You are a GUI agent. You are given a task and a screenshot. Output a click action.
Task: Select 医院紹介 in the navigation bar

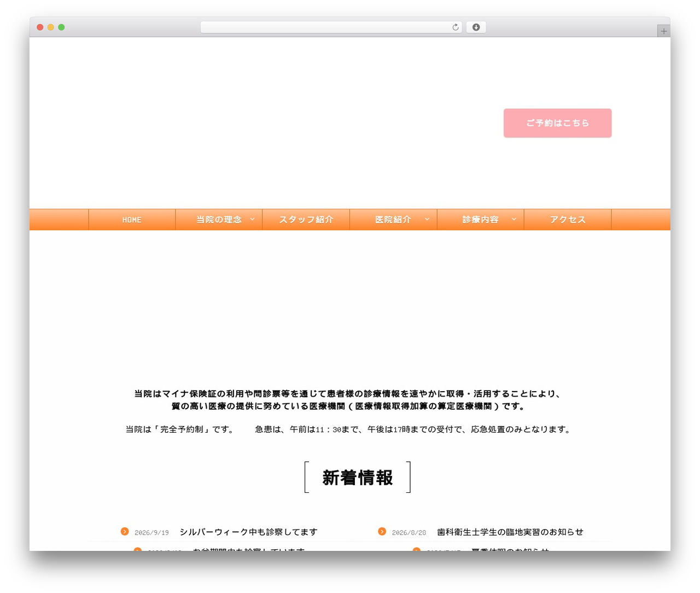[x=393, y=219]
